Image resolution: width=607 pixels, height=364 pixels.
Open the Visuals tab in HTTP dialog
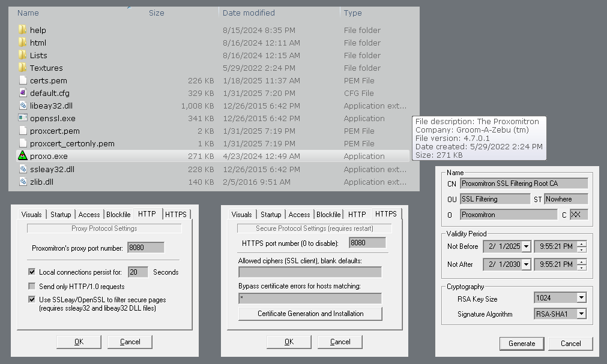tap(31, 215)
